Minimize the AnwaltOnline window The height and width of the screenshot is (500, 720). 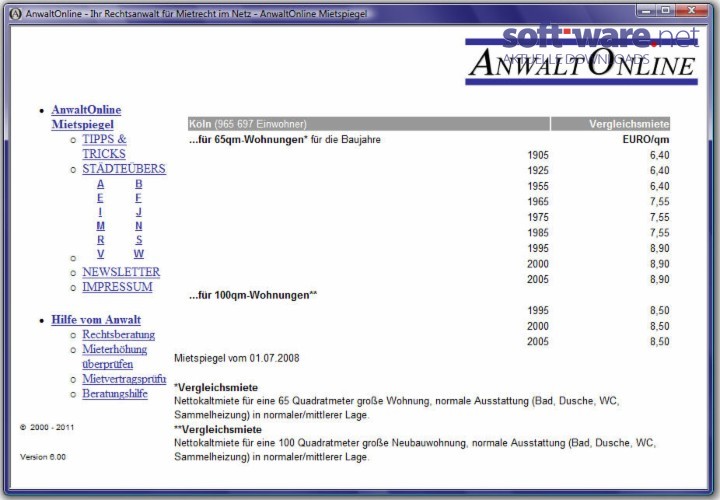click(x=645, y=10)
